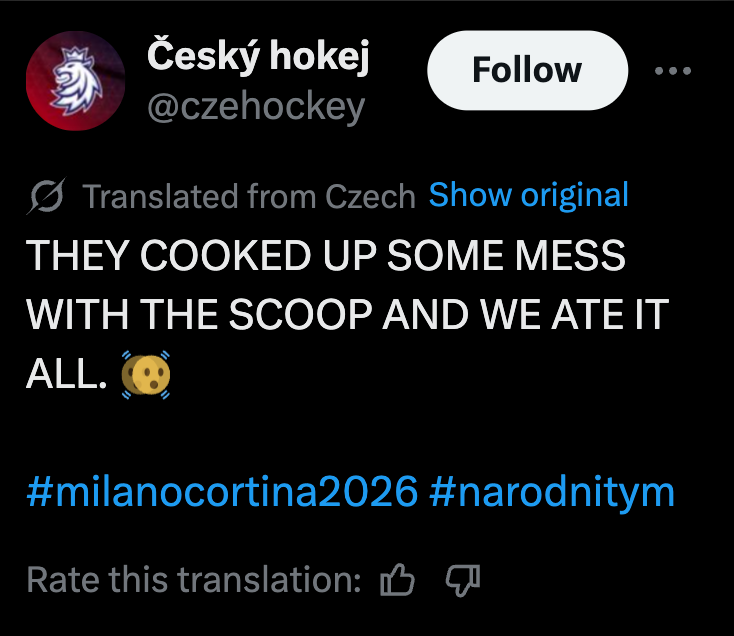Click the "Rate this translation:" text
The height and width of the screenshot is (636, 734).
point(194,579)
